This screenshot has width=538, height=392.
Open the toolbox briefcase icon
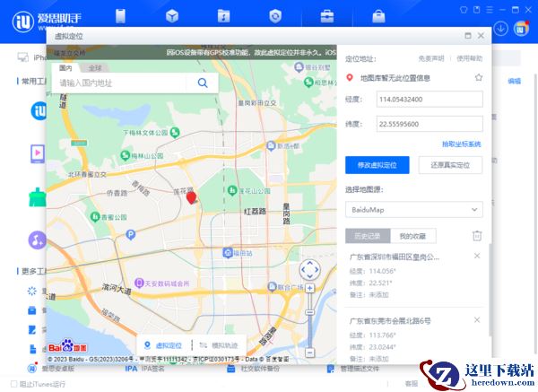point(327,16)
